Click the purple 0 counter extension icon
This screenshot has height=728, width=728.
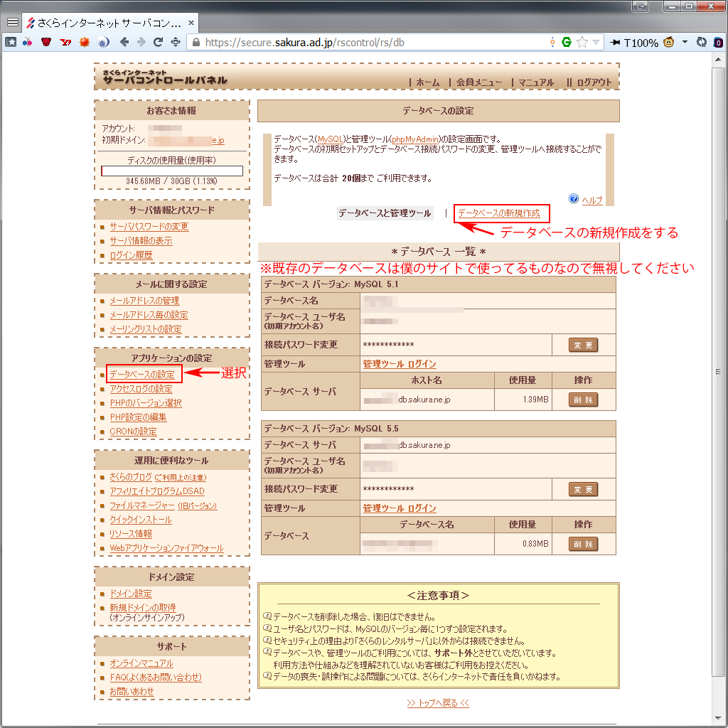point(718,43)
